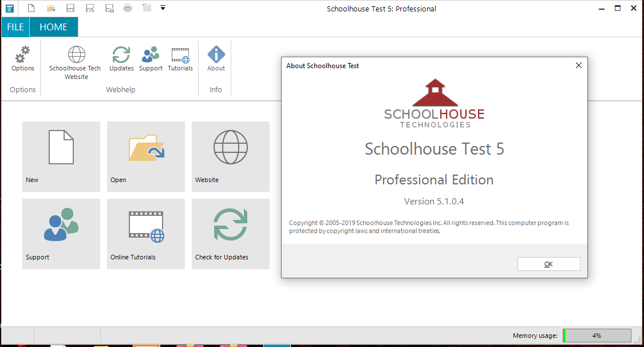644x347 pixels.
Task: Open the FILE tab
Action: tap(15, 27)
